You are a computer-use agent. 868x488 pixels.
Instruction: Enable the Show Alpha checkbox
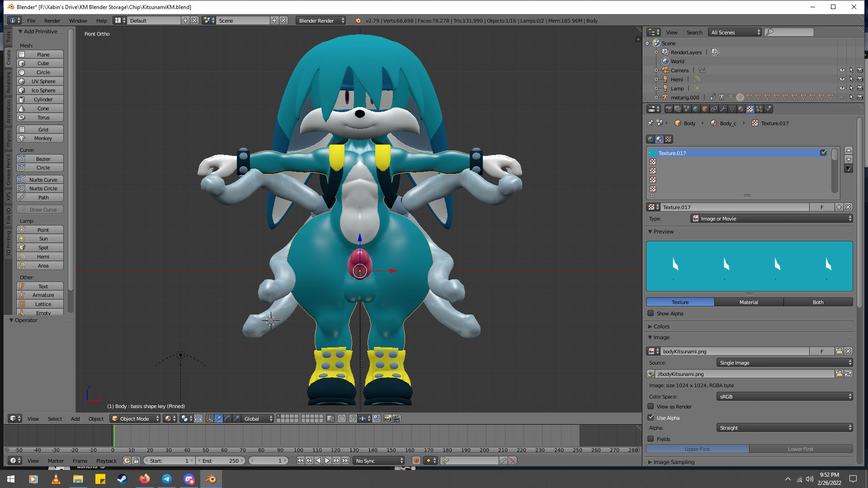click(x=651, y=313)
